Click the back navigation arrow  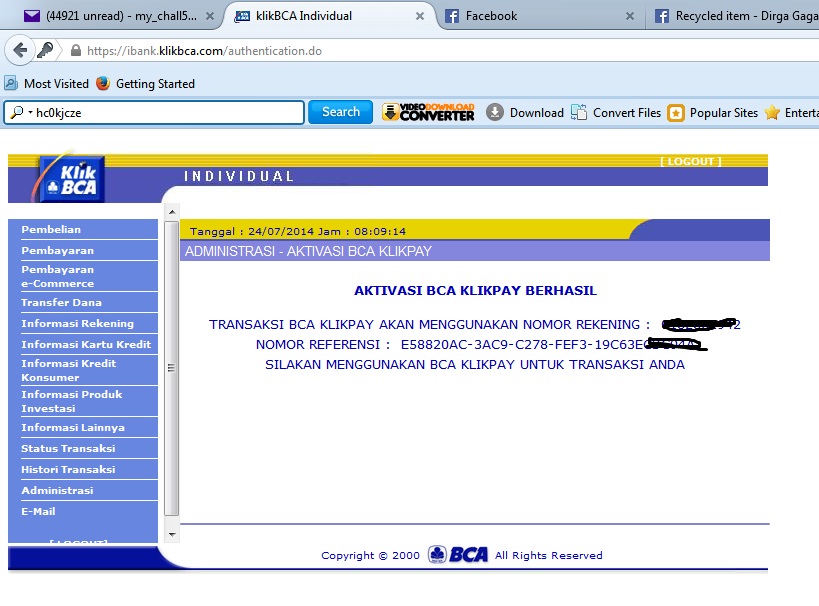[x=21, y=48]
